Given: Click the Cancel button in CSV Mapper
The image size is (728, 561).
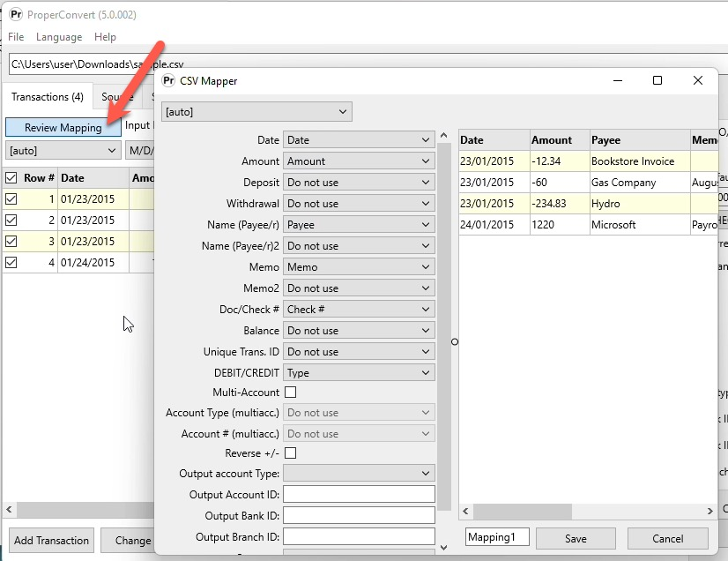Looking at the screenshot, I should (668, 538).
